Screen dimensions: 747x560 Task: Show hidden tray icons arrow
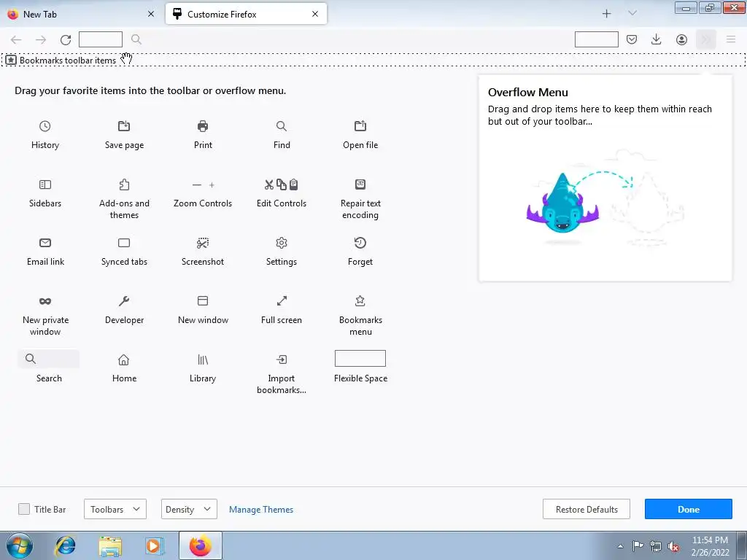pos(620,547)
